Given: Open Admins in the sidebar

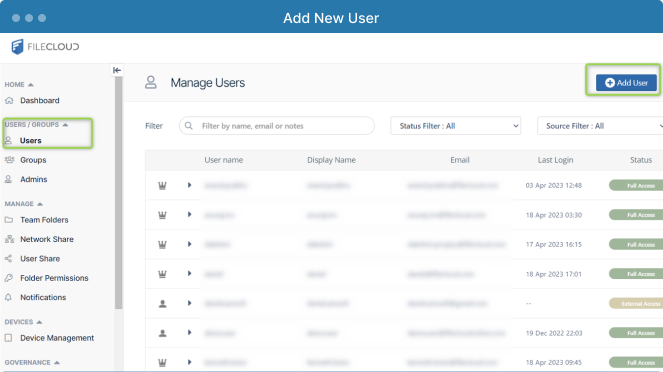Looking at the screenshot, I should [33, 179].
